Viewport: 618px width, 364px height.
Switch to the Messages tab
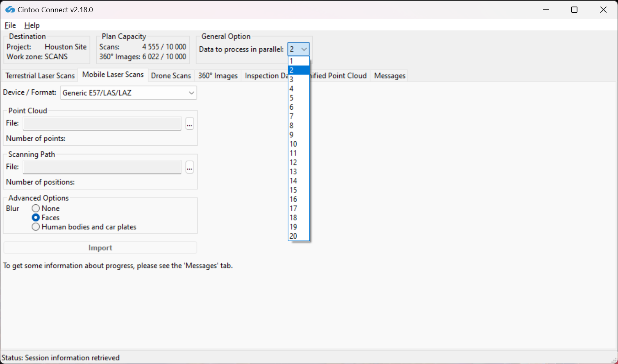pyautogui.click(x=390, y=76)
